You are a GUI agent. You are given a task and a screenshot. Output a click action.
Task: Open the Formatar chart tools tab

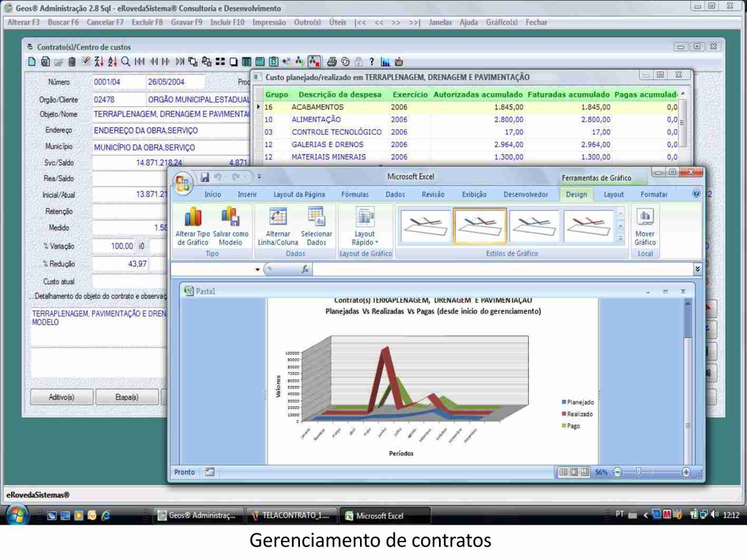(654, 194)
